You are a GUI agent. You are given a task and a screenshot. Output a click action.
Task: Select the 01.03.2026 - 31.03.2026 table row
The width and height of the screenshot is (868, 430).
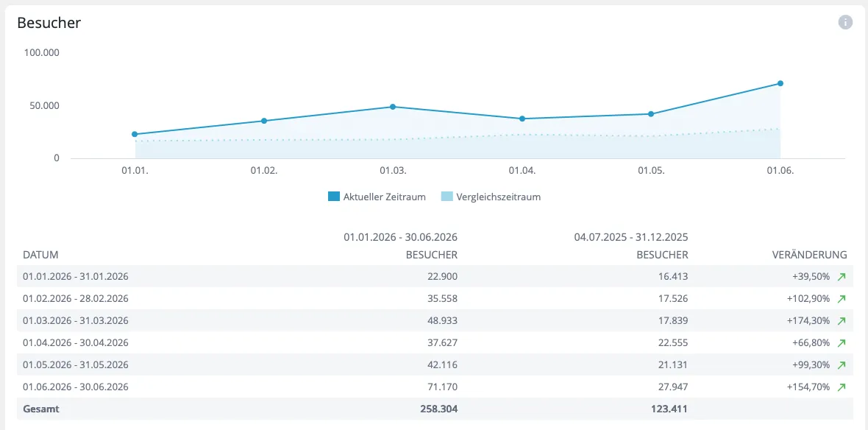(x=435, y=321)
